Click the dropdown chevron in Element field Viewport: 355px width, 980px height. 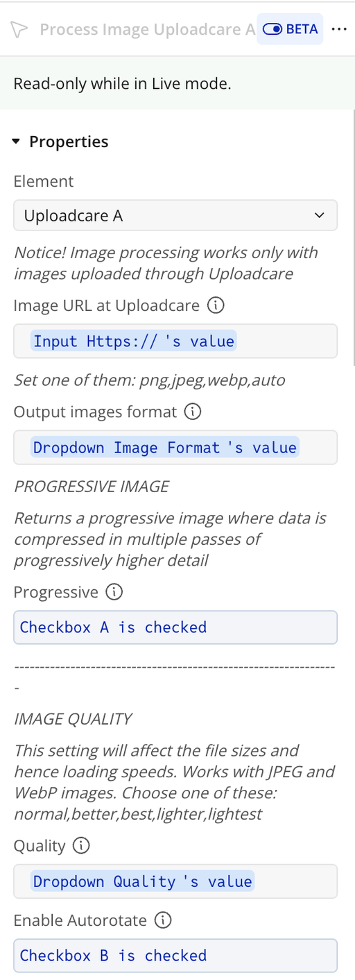coord(320,216)
